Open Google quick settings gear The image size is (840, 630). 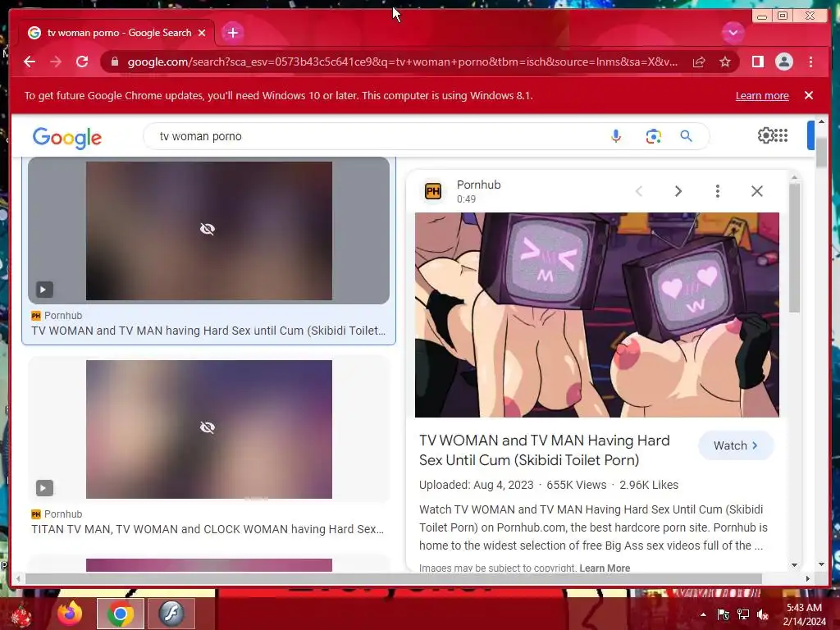[765, 135]
